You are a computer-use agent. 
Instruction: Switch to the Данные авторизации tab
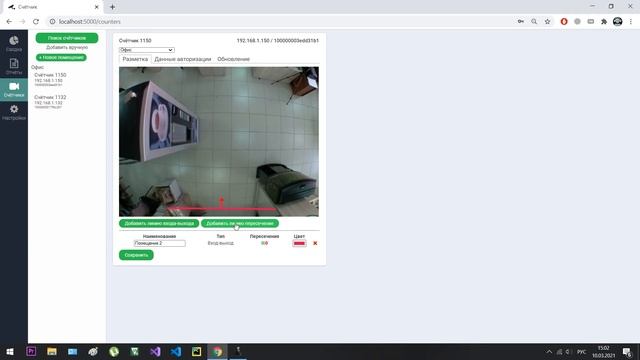click(x=182, y=59)
